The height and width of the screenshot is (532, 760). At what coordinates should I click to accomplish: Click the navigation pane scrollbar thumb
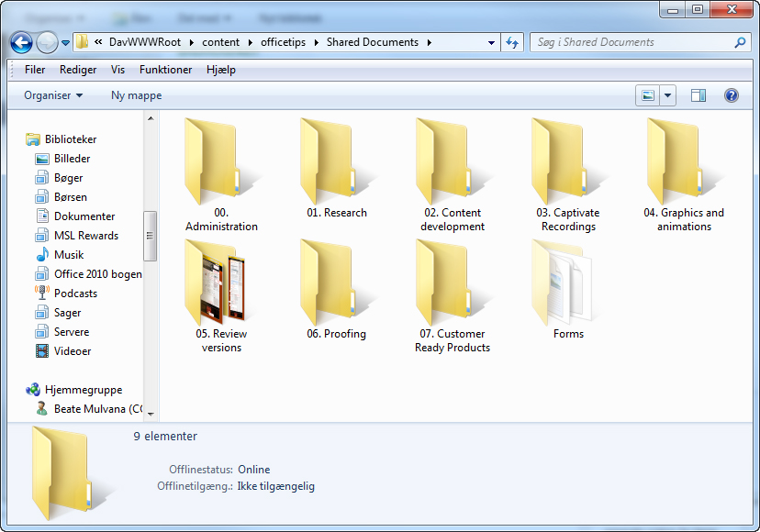pos(150,236)
